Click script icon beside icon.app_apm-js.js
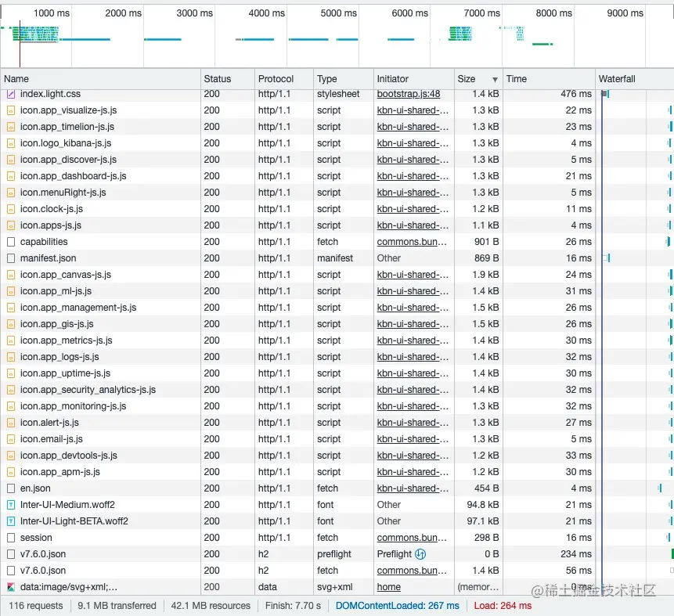Image resolution: width=674 pixels, height=616 pixels. [x=11, y=472]
